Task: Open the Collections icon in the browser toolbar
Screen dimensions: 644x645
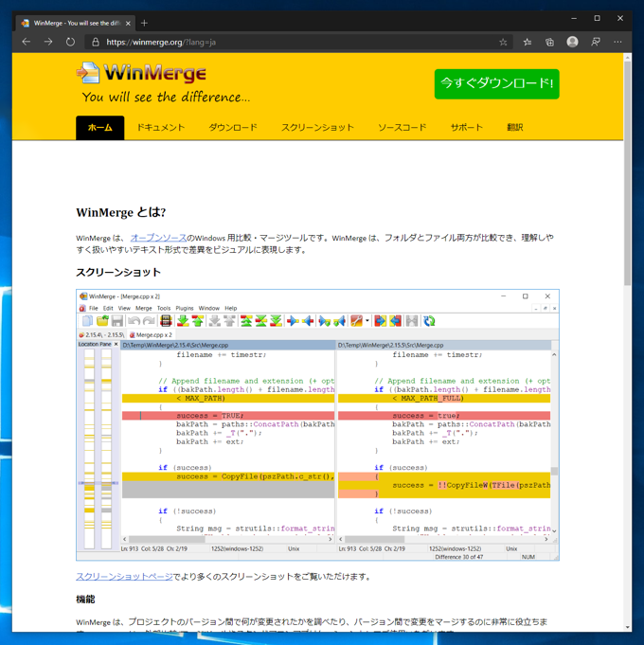Action: click(549, 42)
